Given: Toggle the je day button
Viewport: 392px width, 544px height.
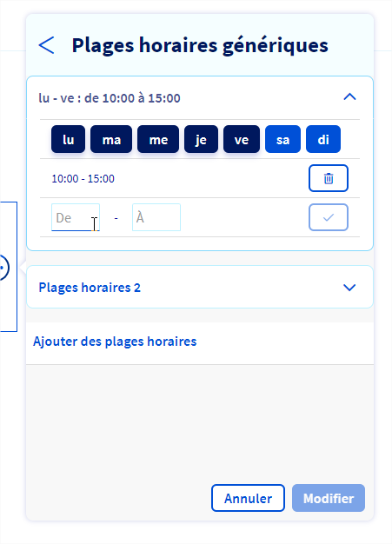Looking at the screenshot, I should tap(201, 139).
